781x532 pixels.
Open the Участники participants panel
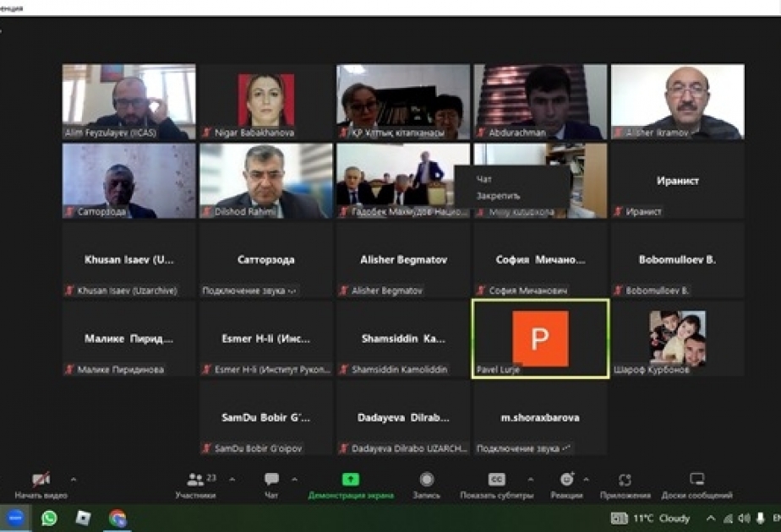click(x=196, y=486)
